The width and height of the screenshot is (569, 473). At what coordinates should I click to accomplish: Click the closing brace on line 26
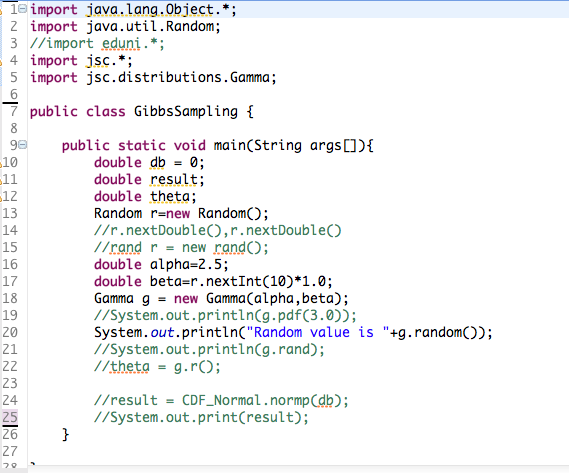(x=66, y=435)
